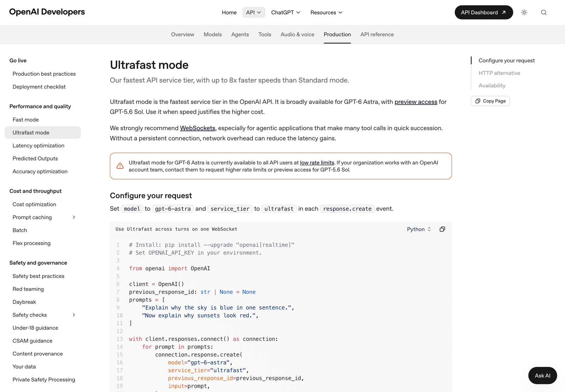This screenshot has width=565, height=392.
Task: Expand the Safety checks section chevron
Action: click(74, 315)
